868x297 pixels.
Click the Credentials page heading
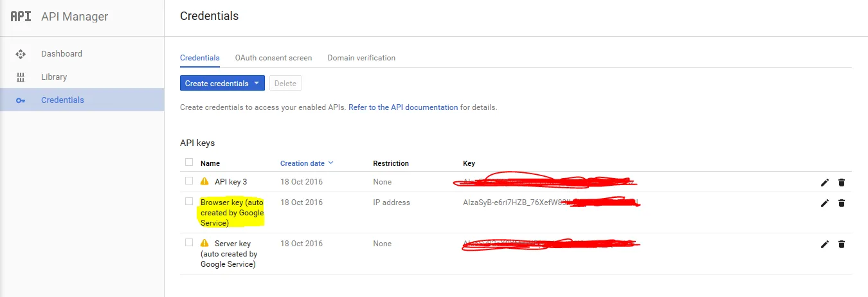pyautogui.click(x=209, y=15)
